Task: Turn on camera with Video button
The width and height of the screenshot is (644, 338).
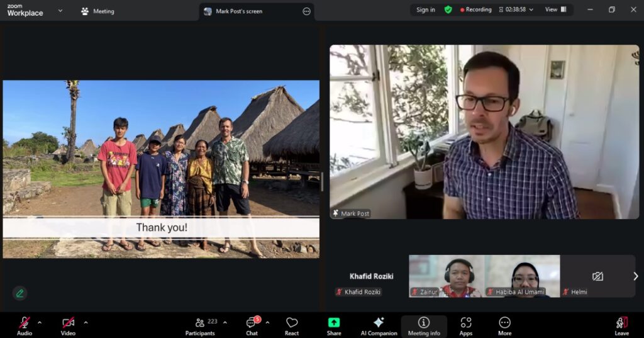Action: (68, 325)
